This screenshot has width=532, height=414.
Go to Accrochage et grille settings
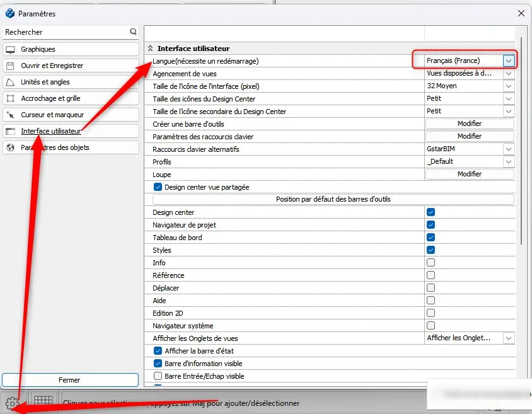coord(71,98)
